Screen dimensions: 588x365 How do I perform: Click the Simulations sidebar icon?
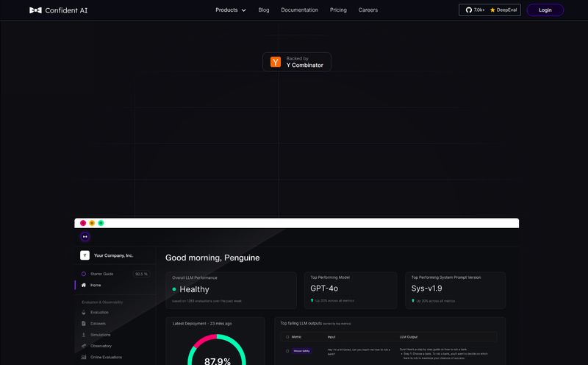pos(84,335)
